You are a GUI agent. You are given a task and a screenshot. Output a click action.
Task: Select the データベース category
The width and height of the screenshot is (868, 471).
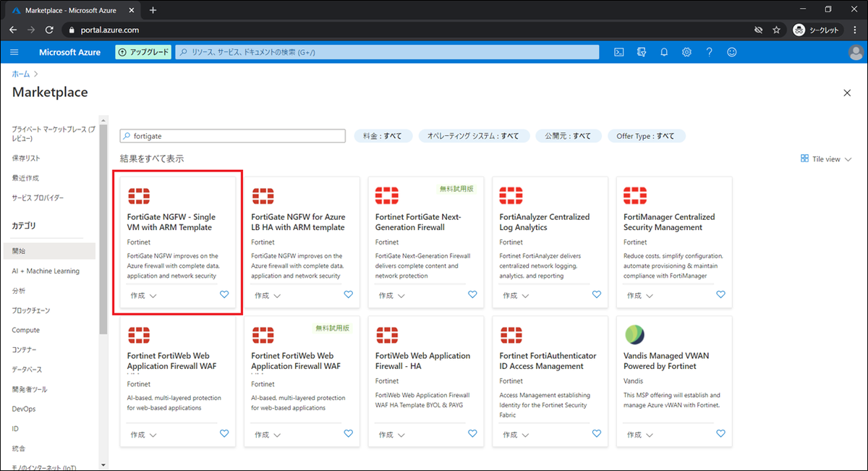coord(27,370)
